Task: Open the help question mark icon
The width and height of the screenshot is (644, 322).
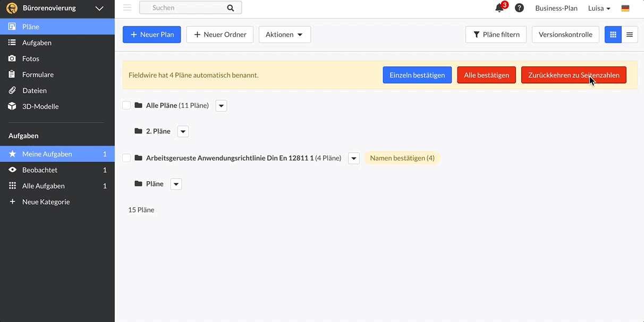Action: coord(520,8)
